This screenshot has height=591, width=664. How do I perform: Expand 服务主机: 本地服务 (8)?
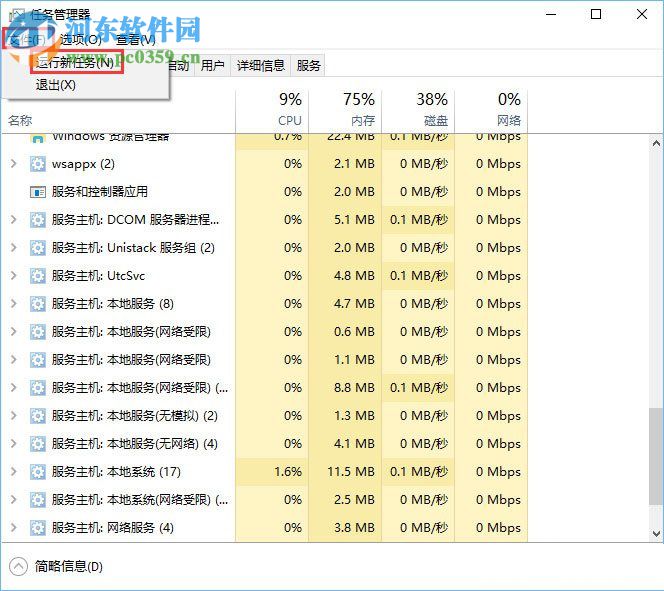[14, 304]
